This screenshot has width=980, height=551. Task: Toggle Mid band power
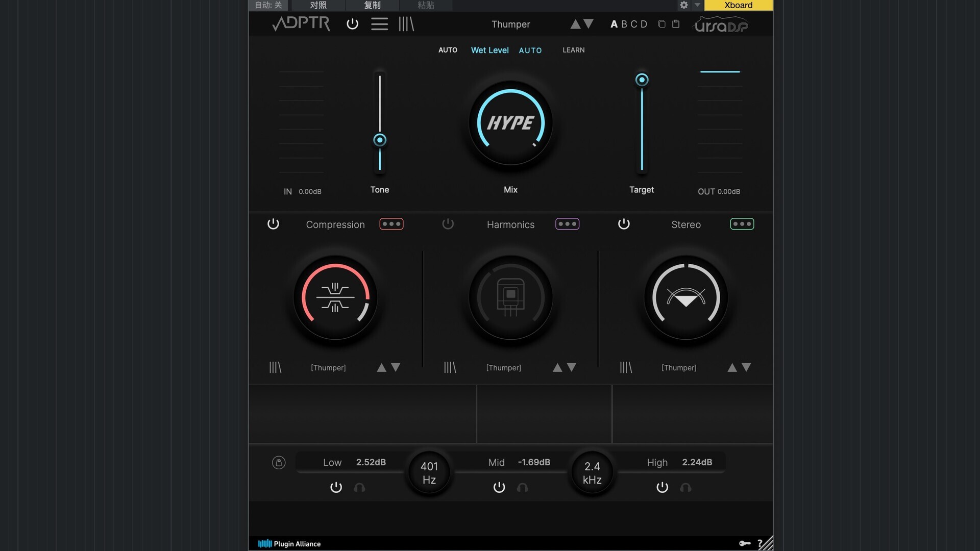tap(499, 487)
